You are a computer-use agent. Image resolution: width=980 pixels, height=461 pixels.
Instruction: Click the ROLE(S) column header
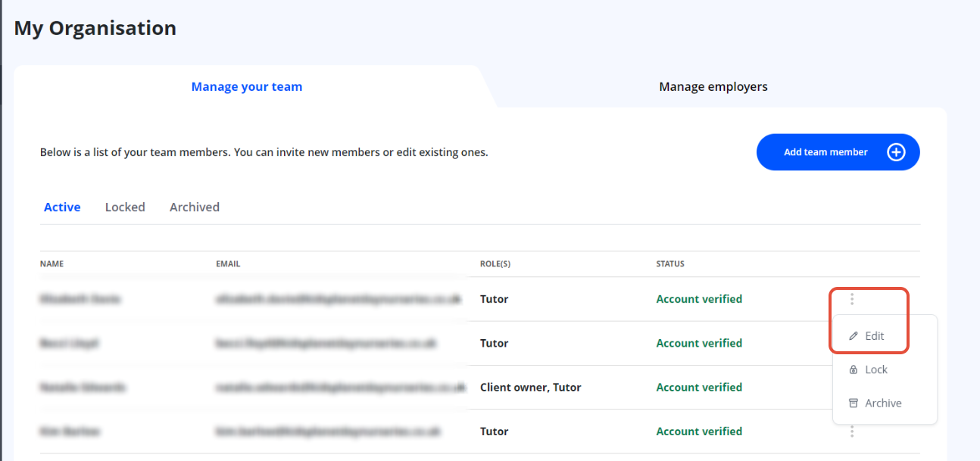[x=495, y=264]
